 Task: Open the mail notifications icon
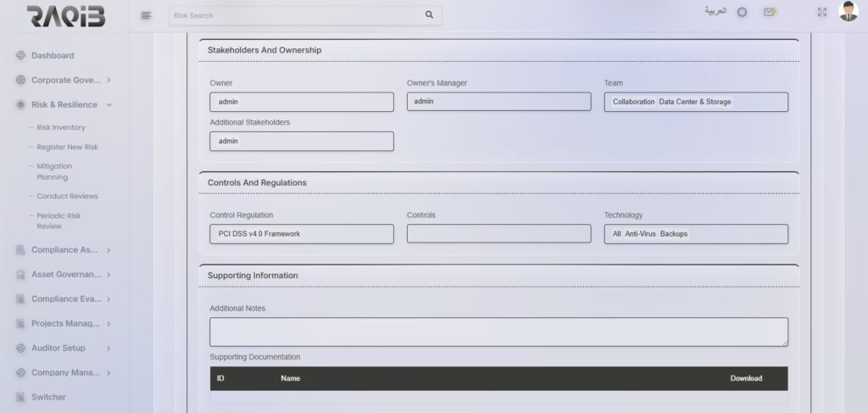[x=769, y=13]
